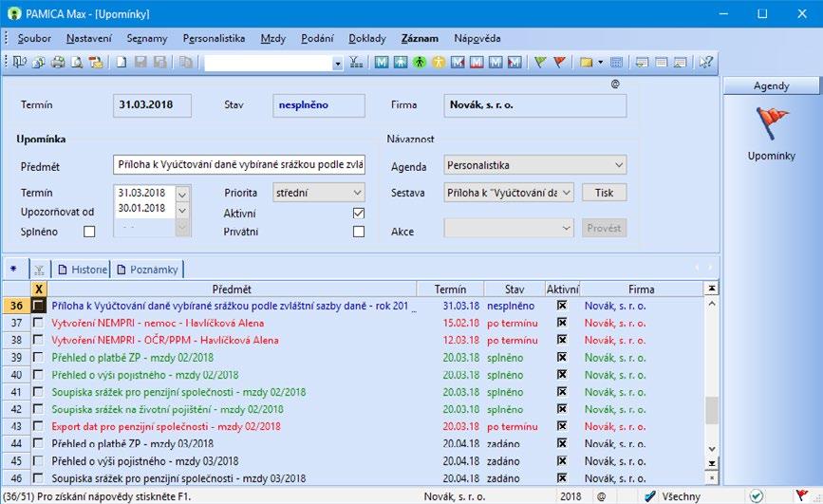
Task: Toggle Aktivní mark for row 45
Action: click(562, 460)
